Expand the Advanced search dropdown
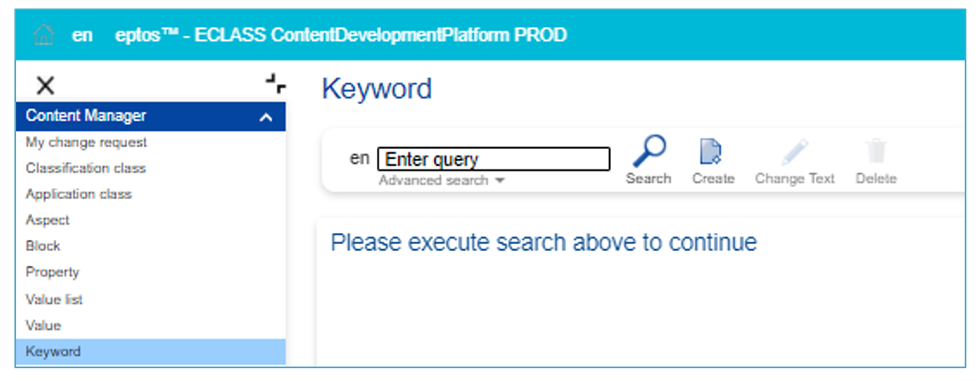 (x=442, y=180)
